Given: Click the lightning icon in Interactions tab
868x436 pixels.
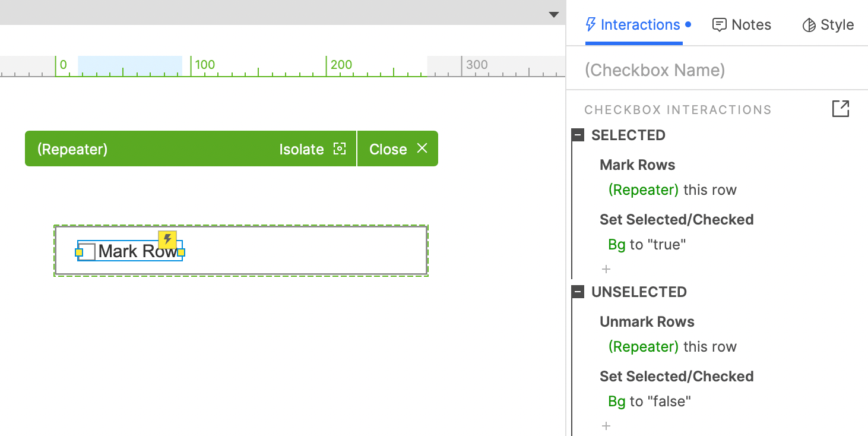Looking at the screenshot, I should 591,24.
